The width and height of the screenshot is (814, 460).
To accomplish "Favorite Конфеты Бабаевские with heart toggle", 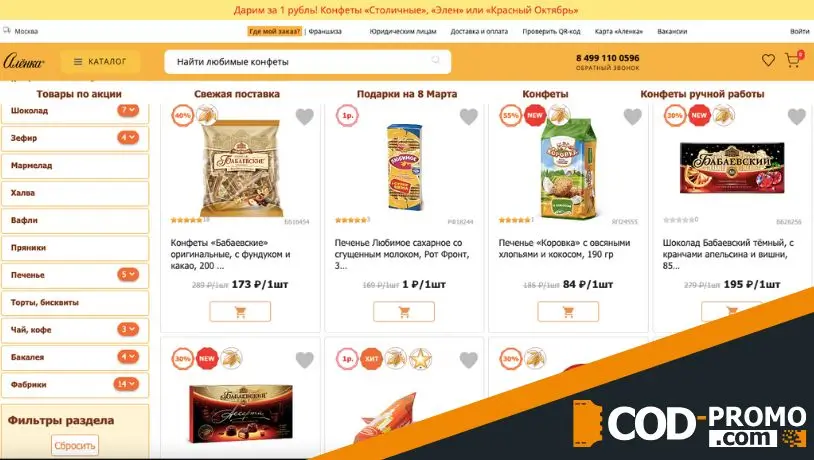I will click(305, 117).
